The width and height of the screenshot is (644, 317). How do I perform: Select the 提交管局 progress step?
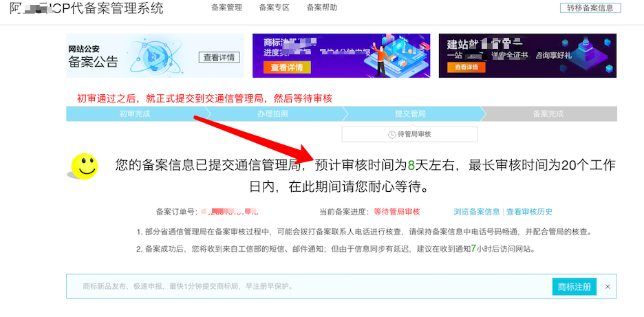click(410, 113)
